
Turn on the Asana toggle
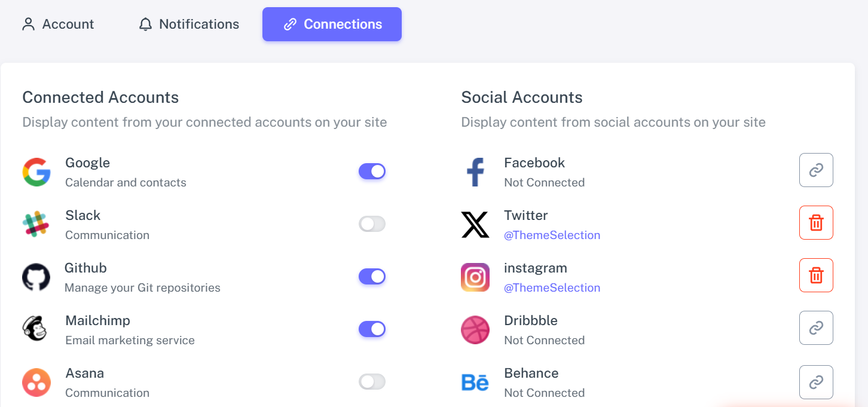point(372,382)
